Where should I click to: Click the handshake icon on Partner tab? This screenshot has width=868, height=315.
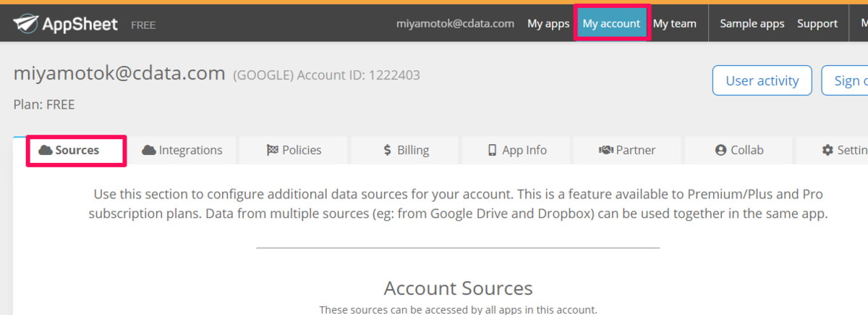point(606,151)
